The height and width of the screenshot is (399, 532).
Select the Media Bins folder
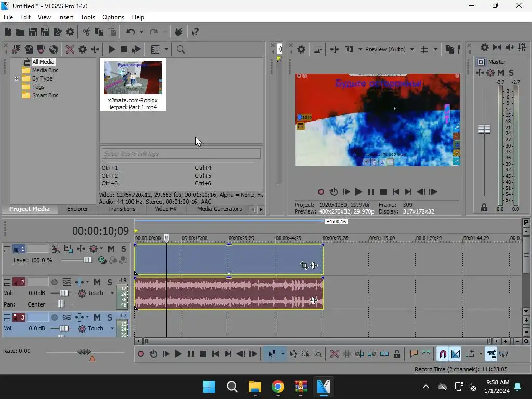[45, 70]
